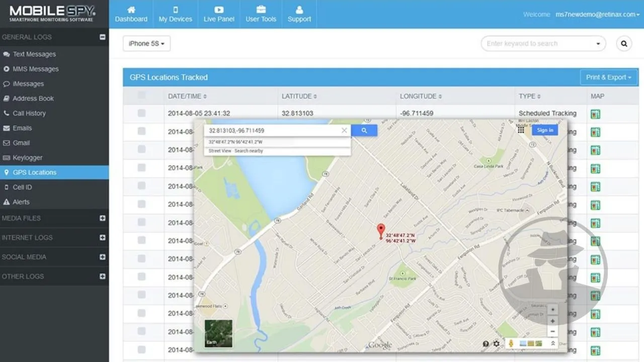The height and width of the screenshot is (362, 644).
Task: Click latitude value 32.813103
Action: coord(297,114)
